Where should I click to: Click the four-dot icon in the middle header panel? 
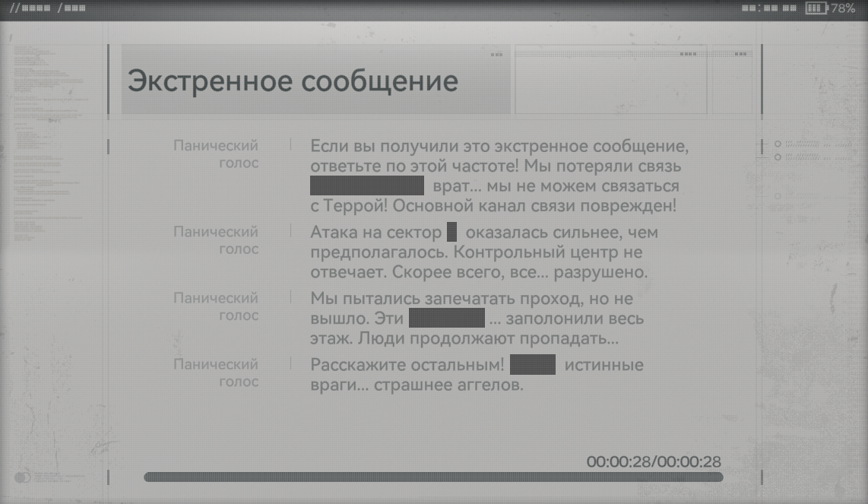click(x=688, y=54)
